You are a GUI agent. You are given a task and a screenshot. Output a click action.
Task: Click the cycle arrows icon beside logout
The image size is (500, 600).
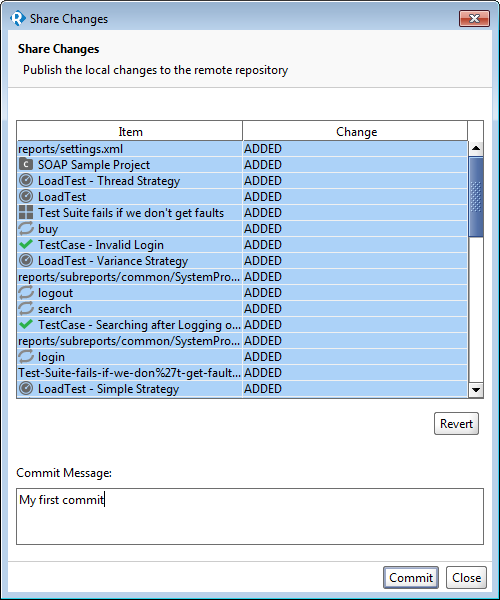(x=26, y=293)
